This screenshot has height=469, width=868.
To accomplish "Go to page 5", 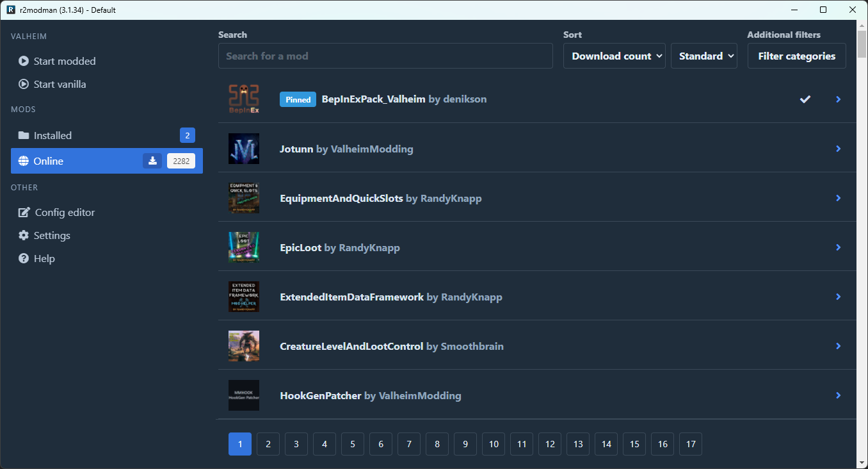I will tap(353, 444).
